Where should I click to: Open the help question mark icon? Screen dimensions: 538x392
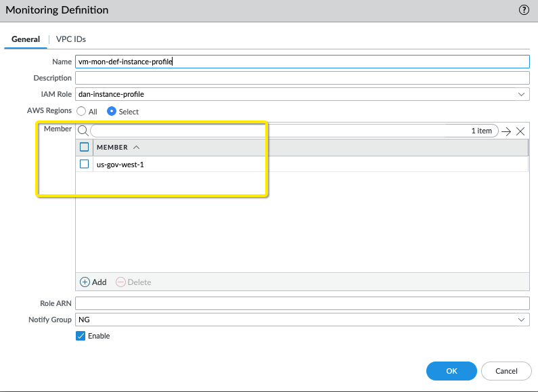[x=524, y=10]
